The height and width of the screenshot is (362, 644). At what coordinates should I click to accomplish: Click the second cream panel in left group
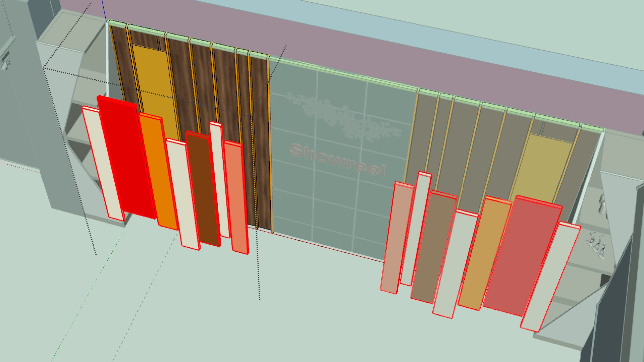pos(184,194)
